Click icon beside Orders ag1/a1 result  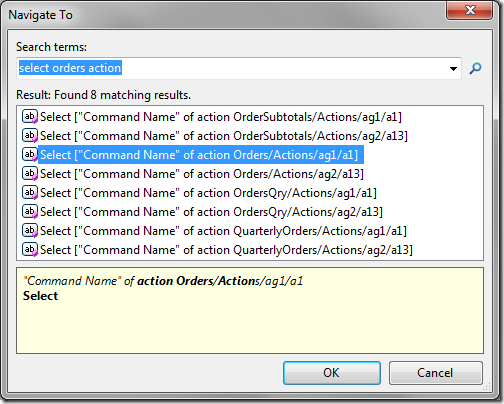[x=30, y=155]
